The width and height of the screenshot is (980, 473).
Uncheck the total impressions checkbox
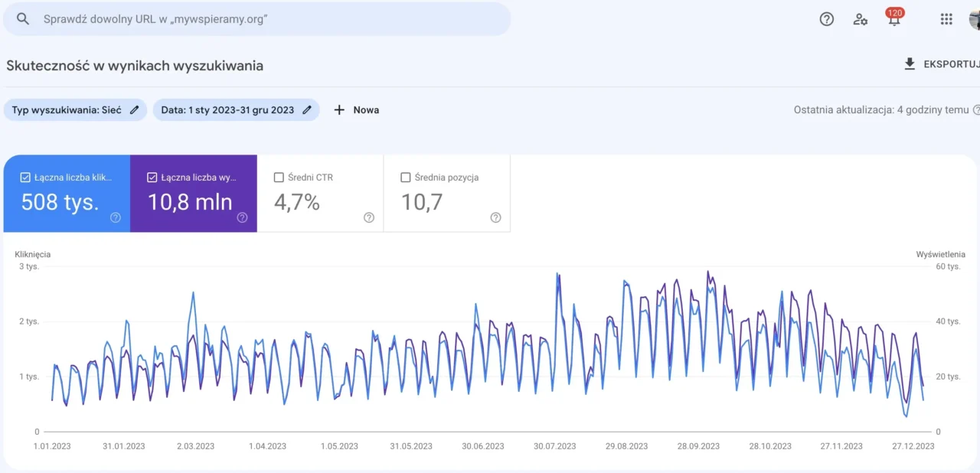click(x=152, y=178)
